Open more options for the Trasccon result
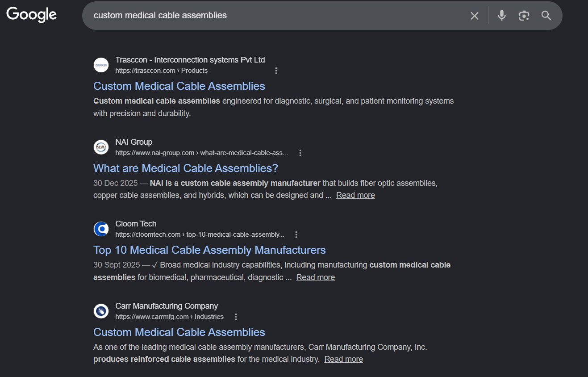 [x=276, y=71]
